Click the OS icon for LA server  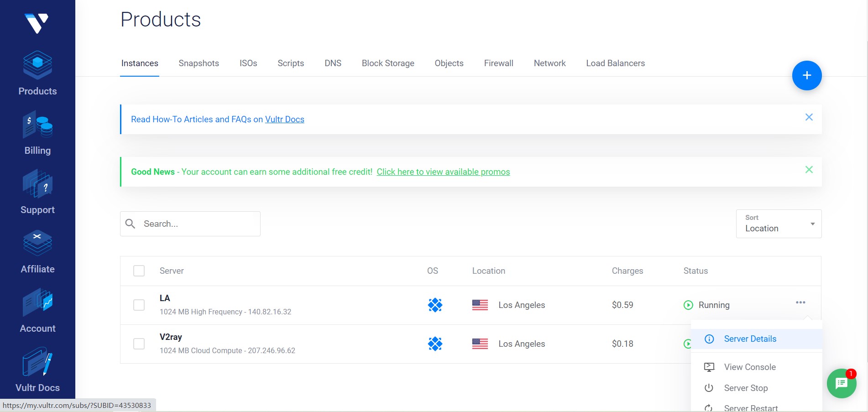click(435, 305)
